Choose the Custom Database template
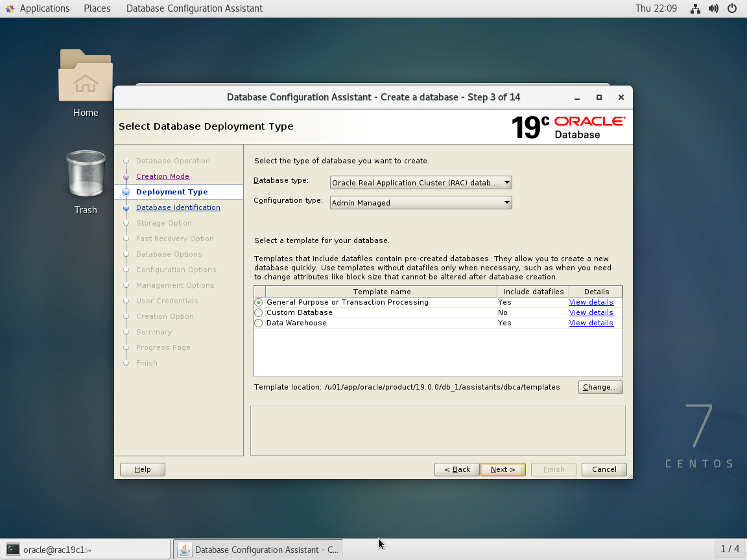Screen dimensions: 747x560 (x=258, y=312)
